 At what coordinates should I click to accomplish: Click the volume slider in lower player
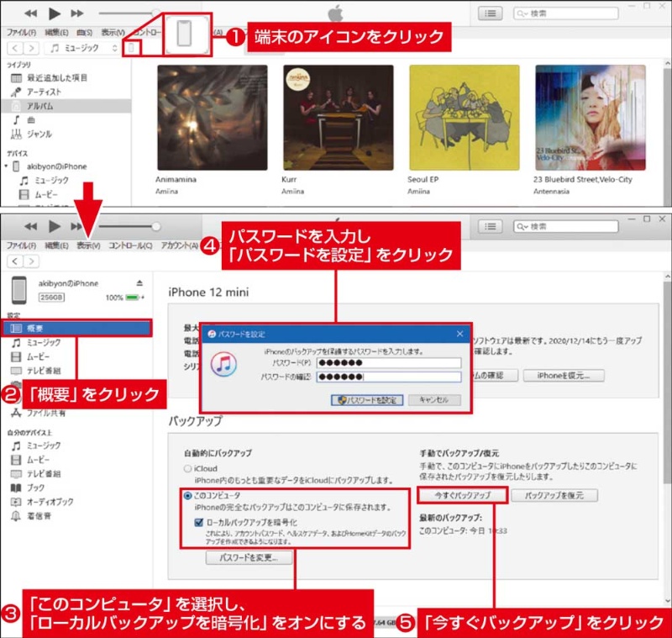pos(126,226)
